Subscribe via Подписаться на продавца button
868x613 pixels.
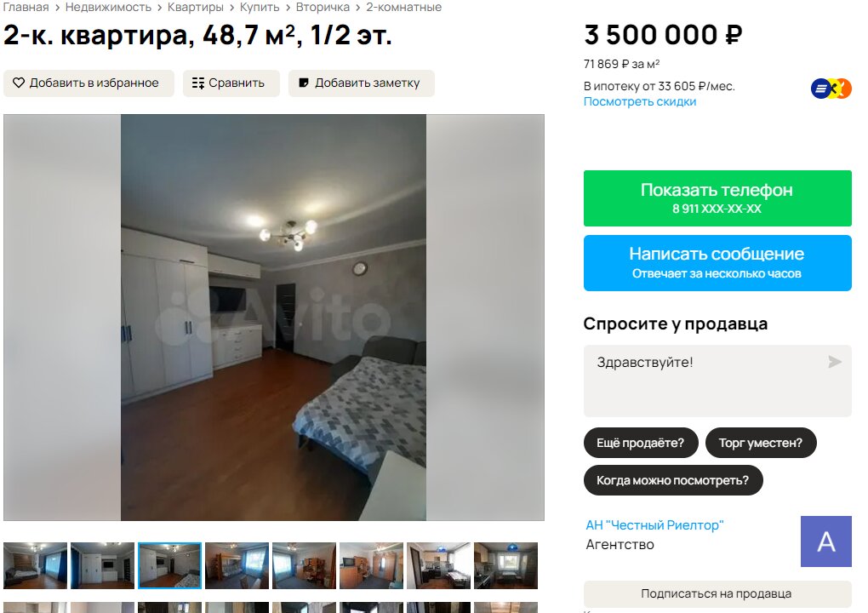click(x=717, y=593)
